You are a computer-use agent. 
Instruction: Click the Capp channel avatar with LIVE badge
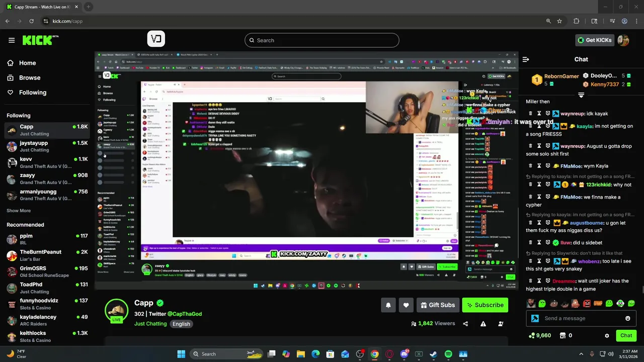116,310
